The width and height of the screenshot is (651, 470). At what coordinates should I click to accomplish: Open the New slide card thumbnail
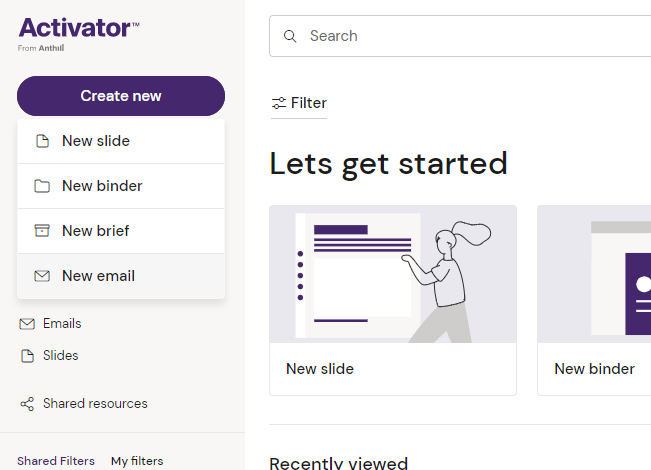(393, 275)
